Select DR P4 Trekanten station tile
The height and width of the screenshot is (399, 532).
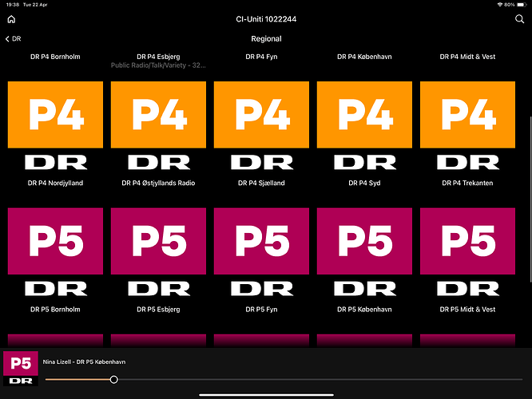[467, 126]
